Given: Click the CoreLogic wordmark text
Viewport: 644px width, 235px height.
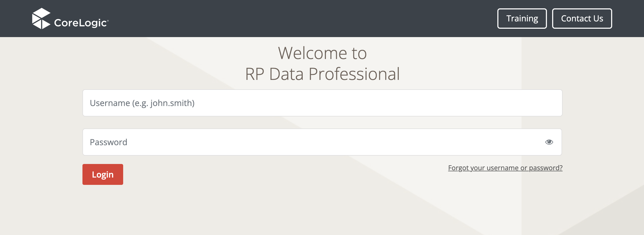Looking at the screenshot, I should click(x=80, y=23).
